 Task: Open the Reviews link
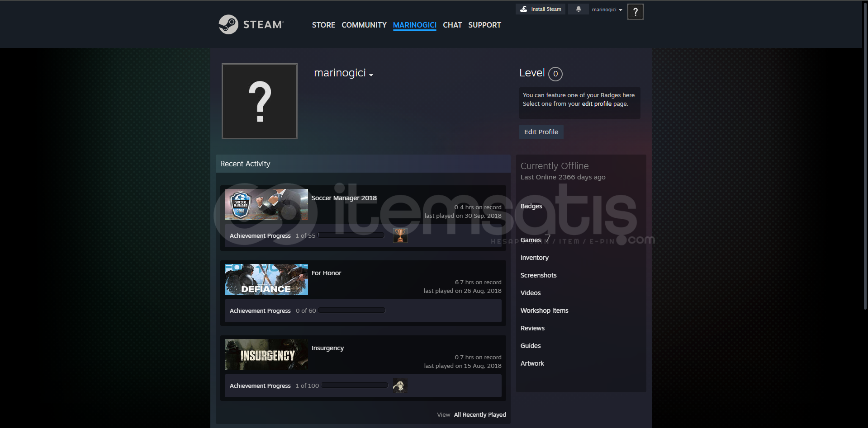pyautogui.click(x=532, y=328)
